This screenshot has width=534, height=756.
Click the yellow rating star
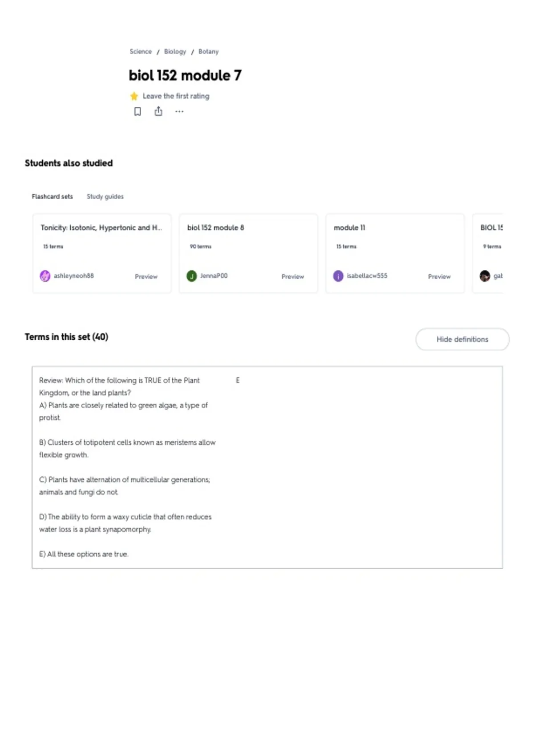click(x=134, y=96)
